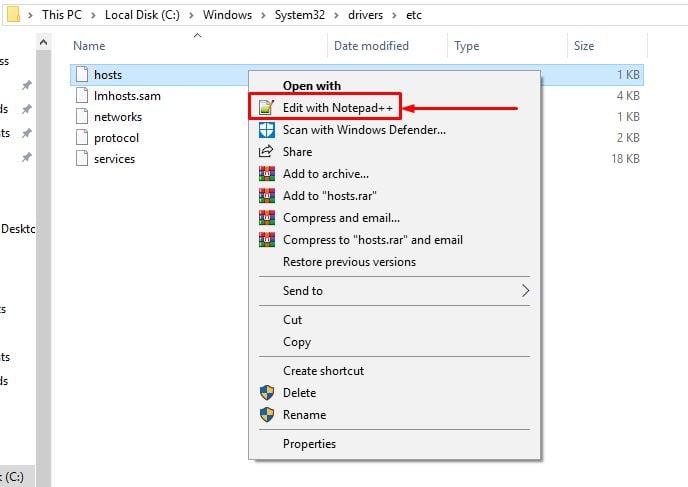688x487 pixels.
Task: Select the services file
Action: [115, 159]
